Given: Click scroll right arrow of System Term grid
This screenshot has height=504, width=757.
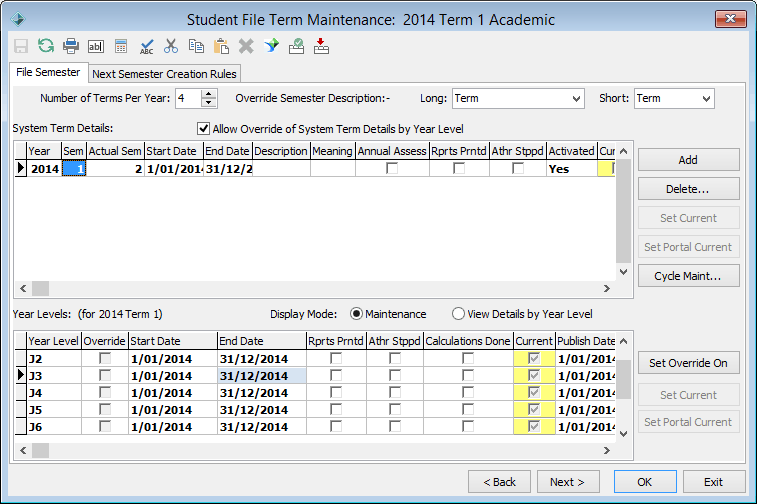Looking at the screenshot, I should [607, 289].
